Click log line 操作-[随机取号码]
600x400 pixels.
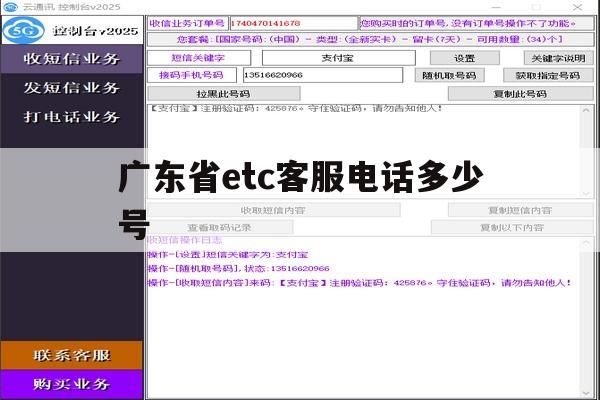click(239, 268)
